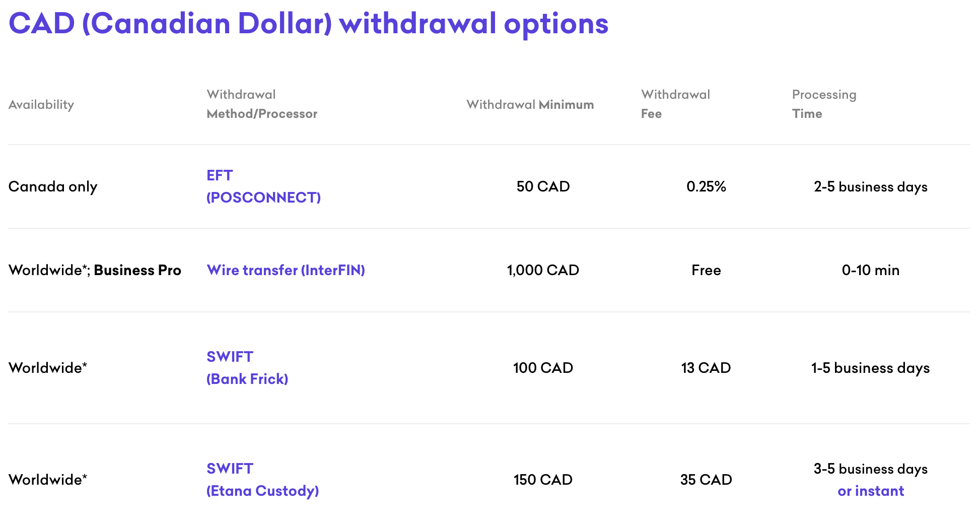This screenshot has width=980, height=522.
Task: Select the Withdrawal Minimum column header
Action: click(530, 105)
